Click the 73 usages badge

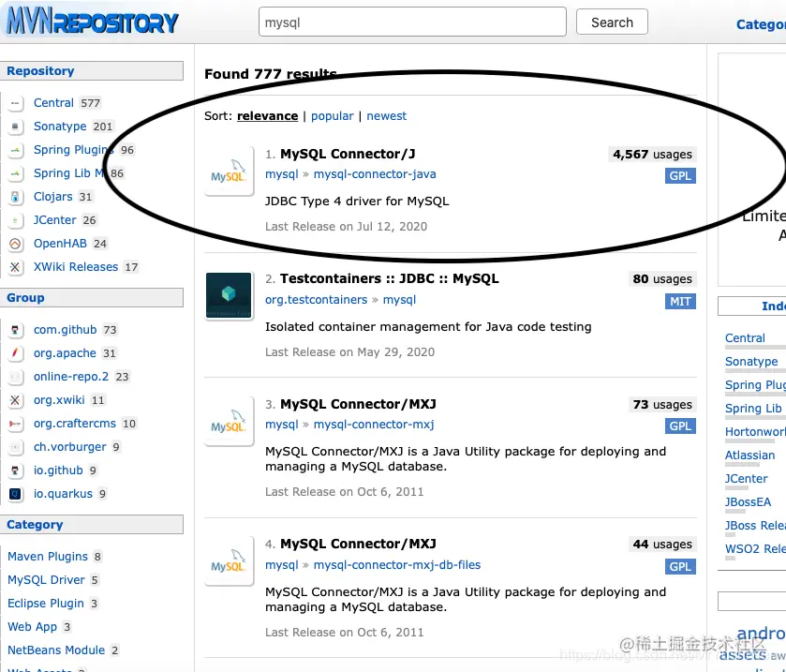click(x=662, y=405)
